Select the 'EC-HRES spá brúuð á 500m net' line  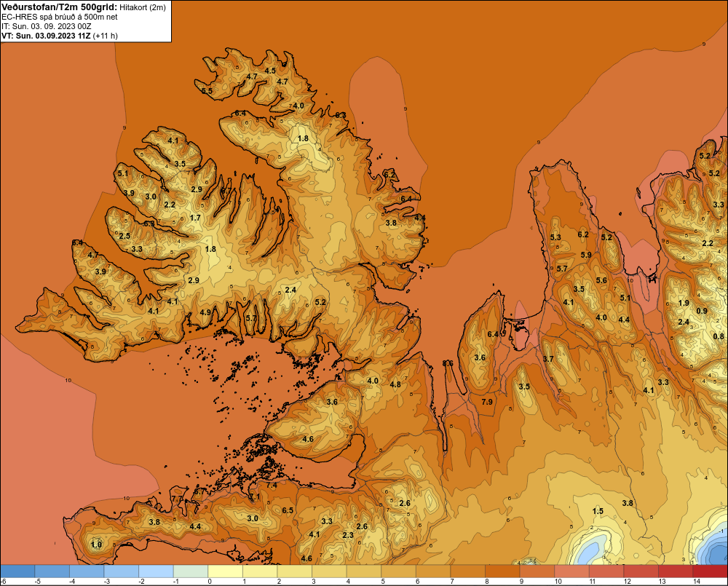(x=60, y=17)
